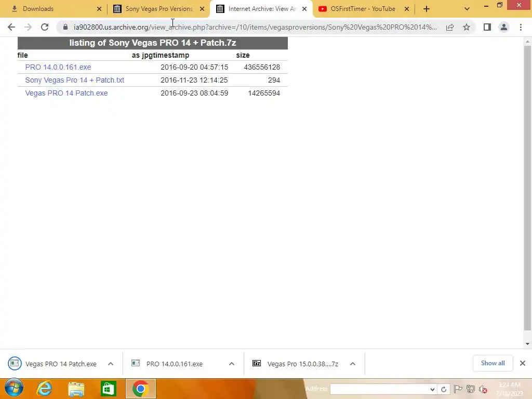This screenshot has height=399, width=532.
Task: Click the 'size' column header
Action: coord(243,55)
